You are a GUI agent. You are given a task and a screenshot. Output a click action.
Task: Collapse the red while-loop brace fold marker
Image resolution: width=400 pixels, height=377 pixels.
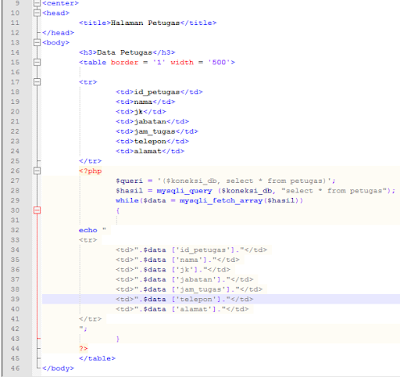point(37,210)
